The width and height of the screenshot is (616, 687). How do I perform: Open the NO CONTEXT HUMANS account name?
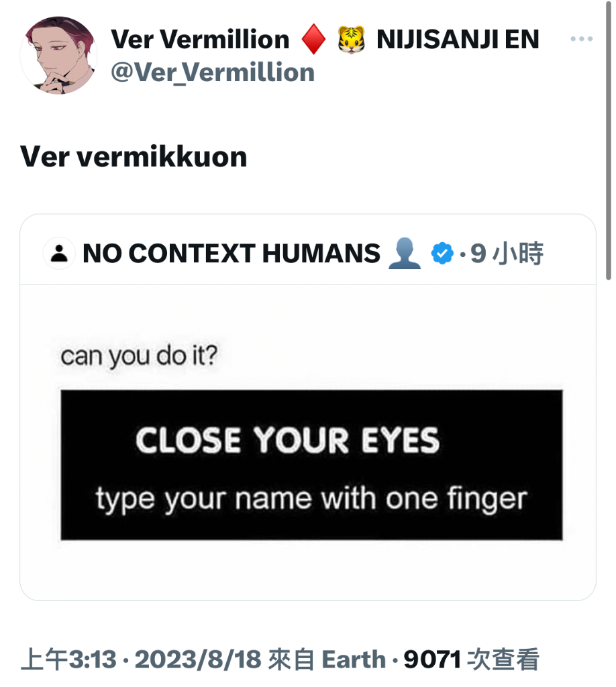(x=232, y=253)
